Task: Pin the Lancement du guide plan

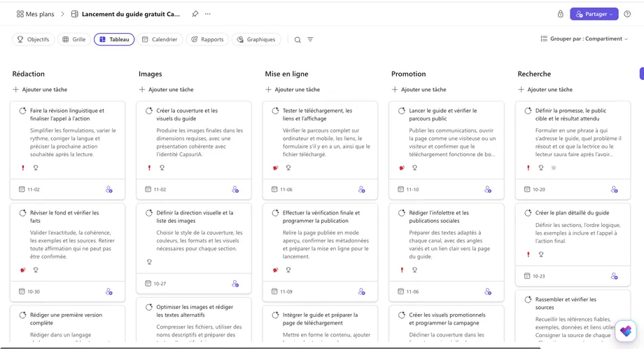Action: pos(195,14)
